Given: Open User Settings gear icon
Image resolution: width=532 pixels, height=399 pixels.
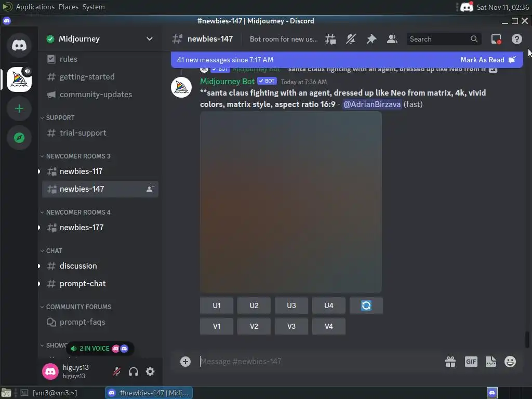Looking at the screenshot, I should pos(150,371).
